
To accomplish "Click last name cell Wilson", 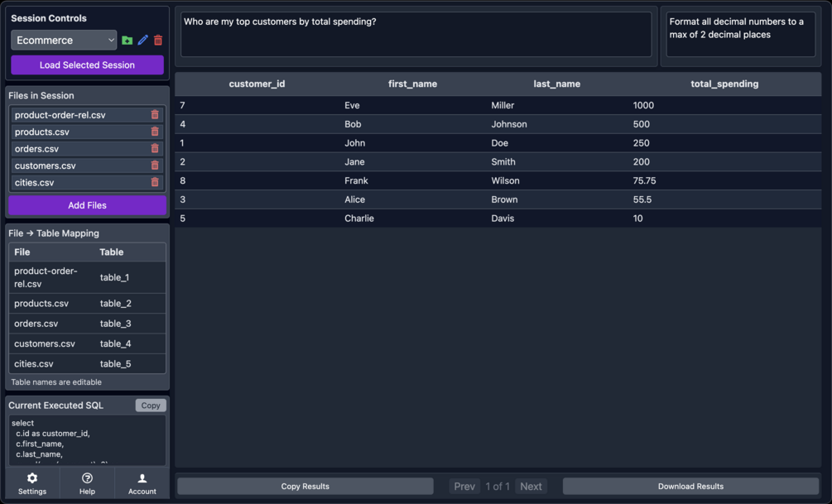I will pyautogui.click(x=505, y=181).
